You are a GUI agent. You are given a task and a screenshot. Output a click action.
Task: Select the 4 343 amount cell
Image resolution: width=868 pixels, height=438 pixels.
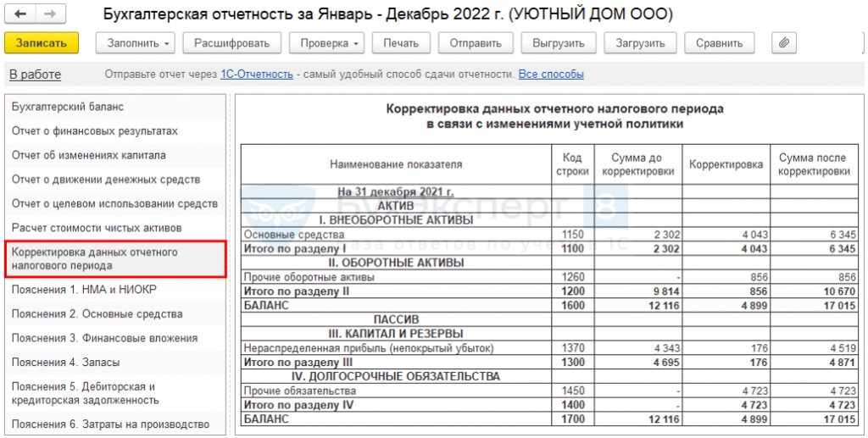click(637, 348)
